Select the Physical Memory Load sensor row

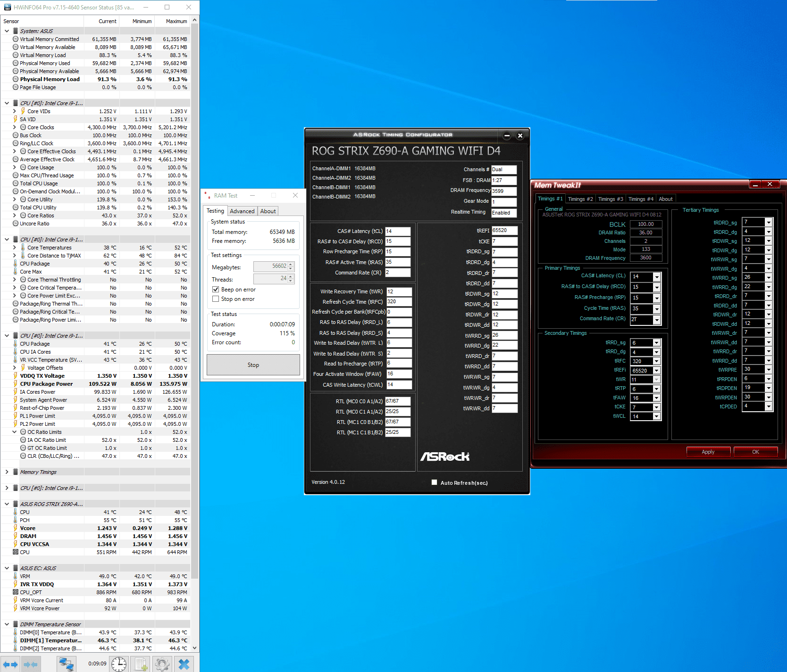(x=95, y=79)
